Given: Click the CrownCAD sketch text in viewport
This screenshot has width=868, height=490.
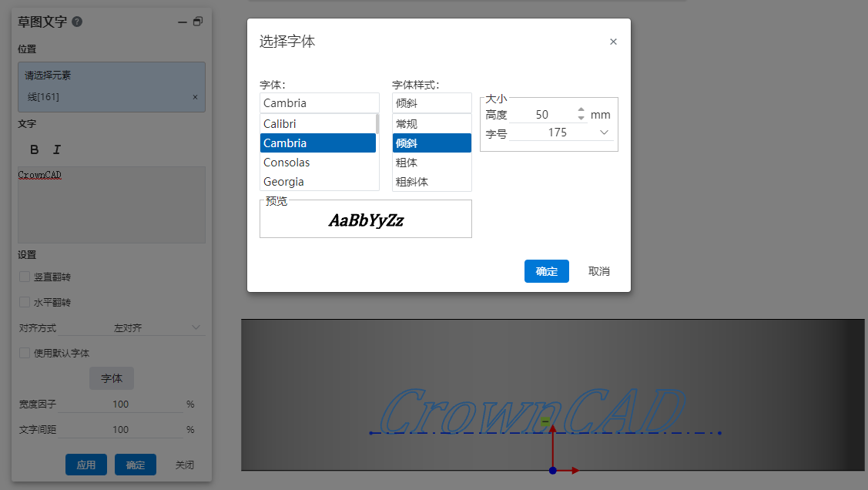Looking at the screenshot, I should 532,411.
